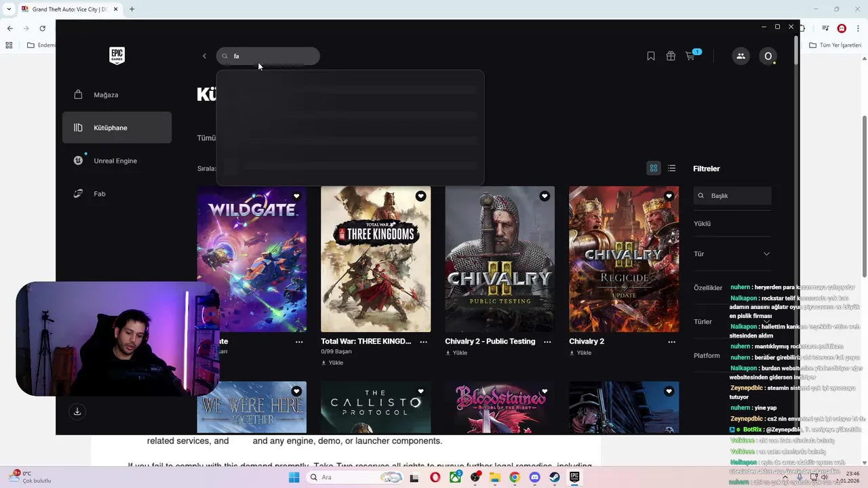Go back with the launcher back arrow
The height and width of the screenshot is (488, 868).
coord(204,56)
